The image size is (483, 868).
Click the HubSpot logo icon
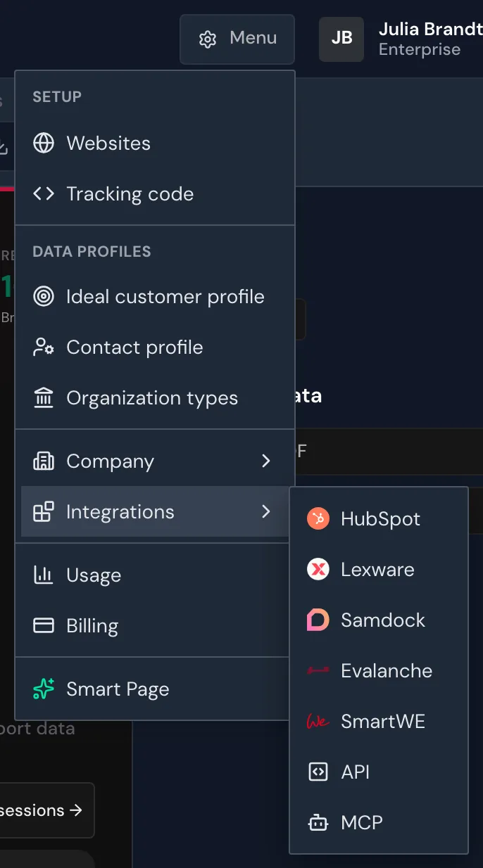[318, 519]
